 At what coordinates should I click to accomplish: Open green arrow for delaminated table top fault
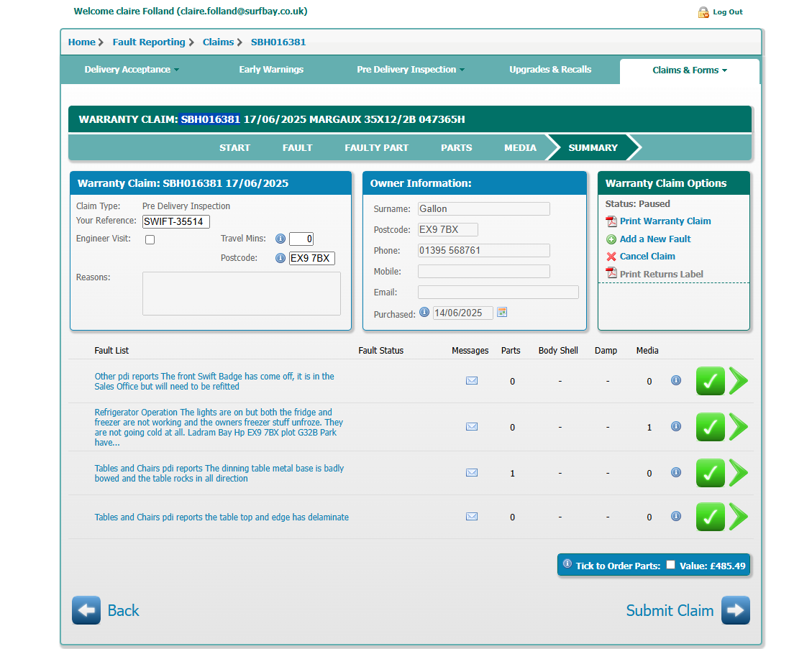point(739,517)
